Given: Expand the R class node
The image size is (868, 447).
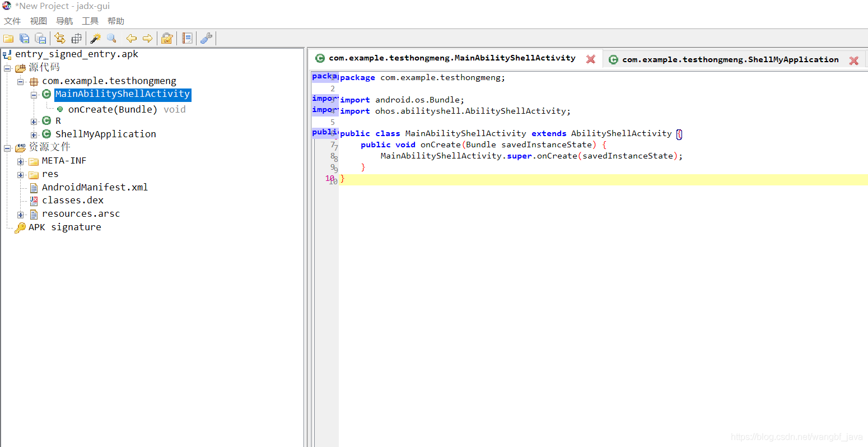Looking at the screenshot, I should tap(34, 122).
